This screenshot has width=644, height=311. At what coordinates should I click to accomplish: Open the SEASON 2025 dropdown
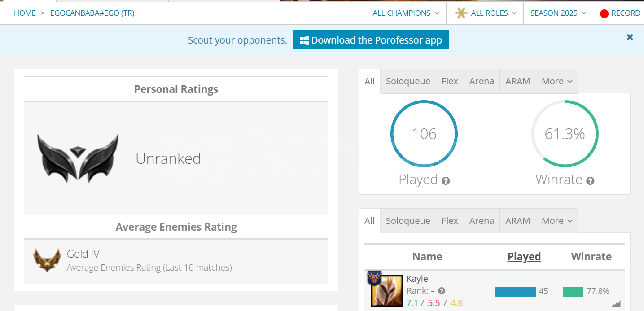click(x=558, y=13)
